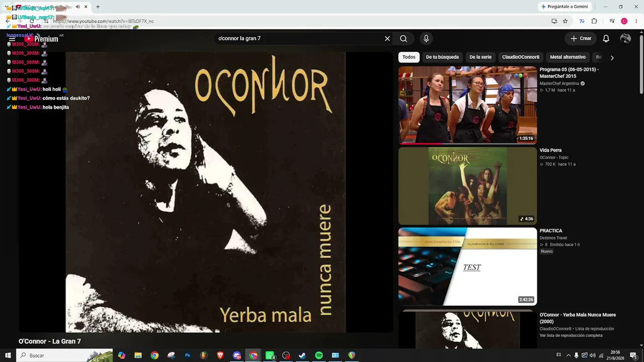Open Steam from the taskbar
644x362 pixels.
click(x=302, y=355)
